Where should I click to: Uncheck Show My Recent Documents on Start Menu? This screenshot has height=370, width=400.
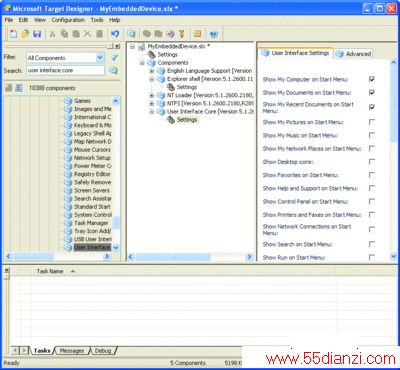(372, 107)
